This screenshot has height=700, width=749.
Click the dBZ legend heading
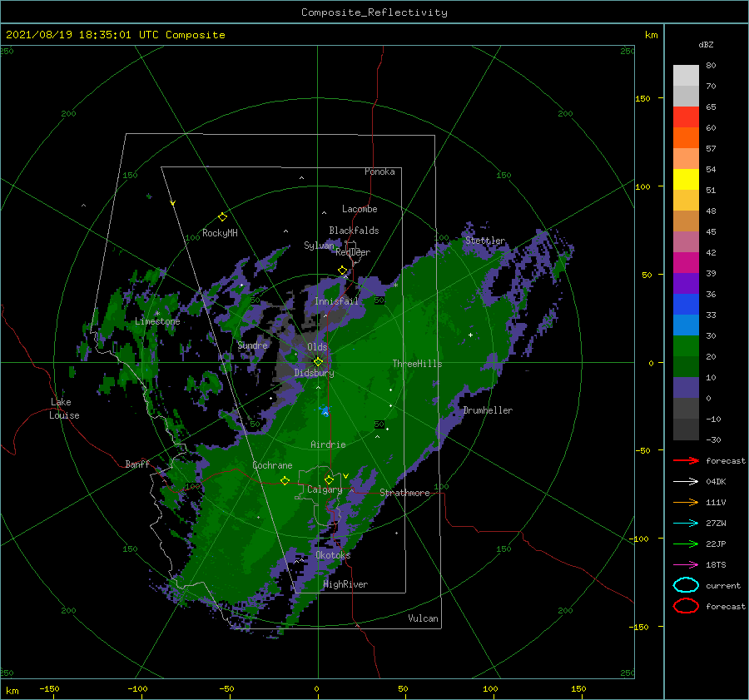tap(706, 44)
